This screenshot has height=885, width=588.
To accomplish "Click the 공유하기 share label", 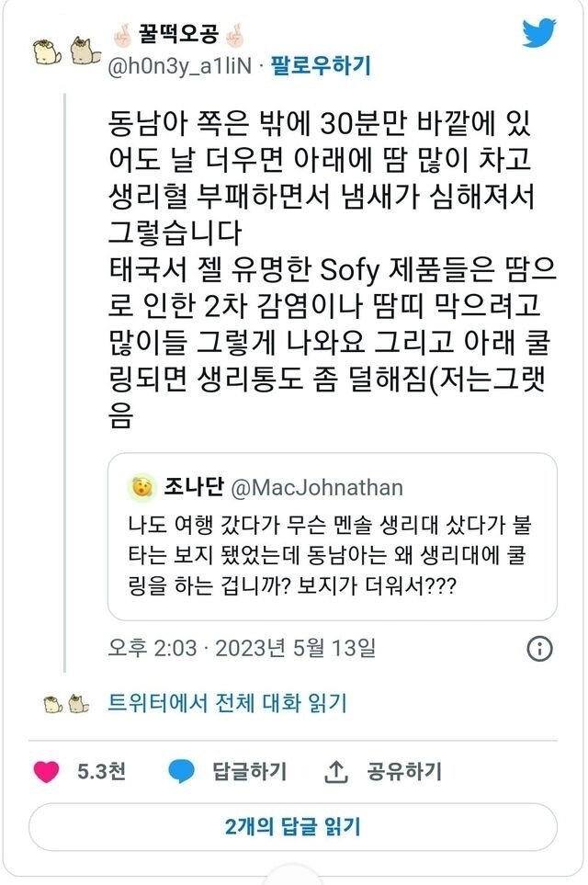I will click(404, 772).
